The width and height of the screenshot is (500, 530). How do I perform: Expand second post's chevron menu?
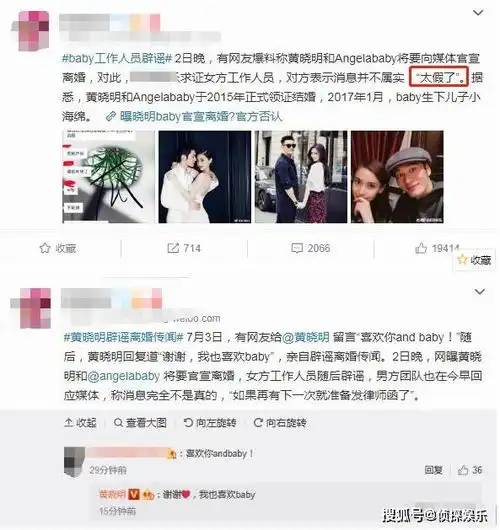(480, 291)
